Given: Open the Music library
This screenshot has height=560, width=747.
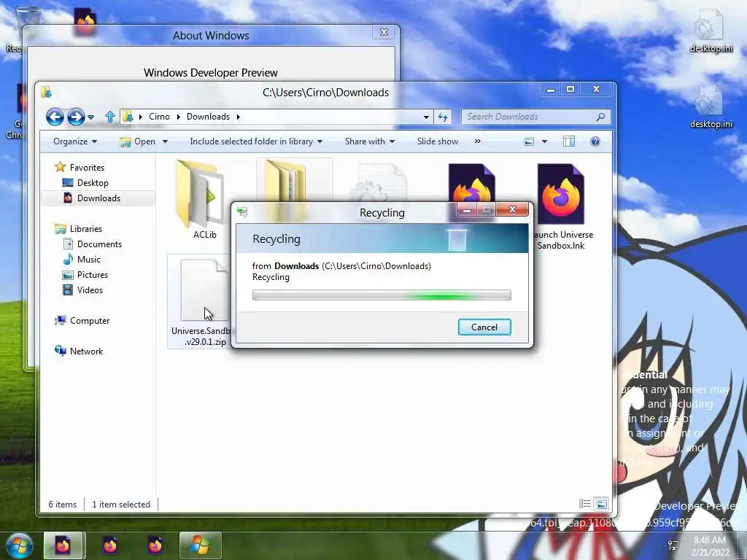Looking at the screenshot, I should coord(88,260).
